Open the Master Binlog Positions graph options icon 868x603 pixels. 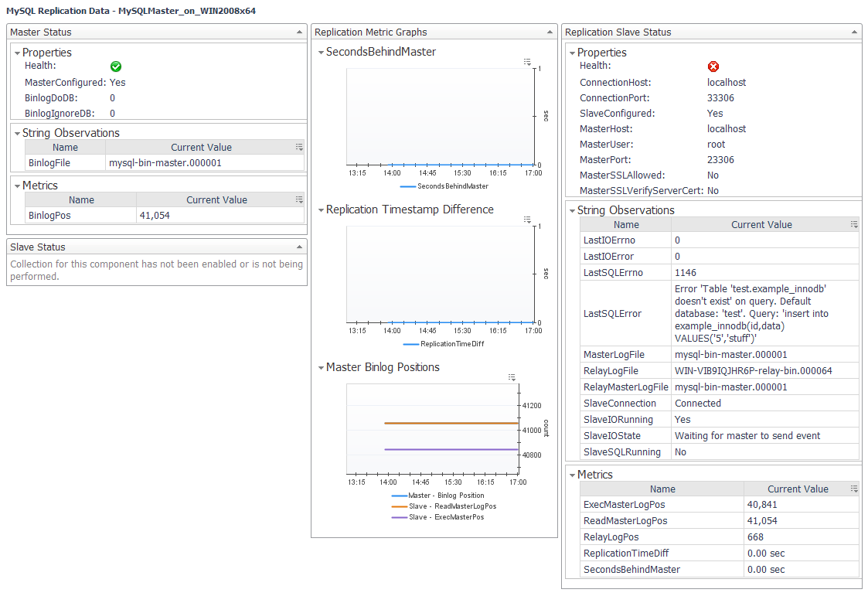(x=512, y=377)
